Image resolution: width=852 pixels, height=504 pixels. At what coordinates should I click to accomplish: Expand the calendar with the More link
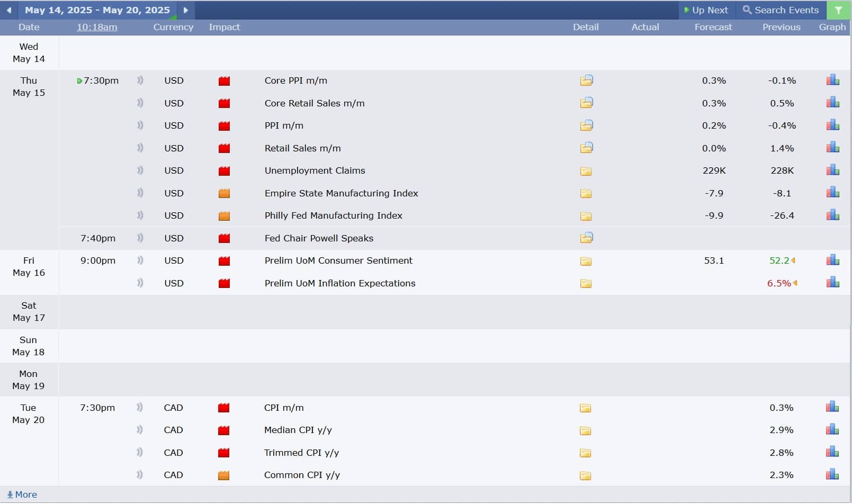point(22,494)
